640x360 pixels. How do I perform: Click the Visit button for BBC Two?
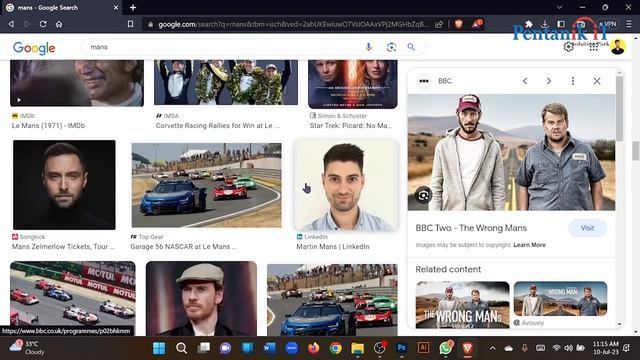click(587, 228)
